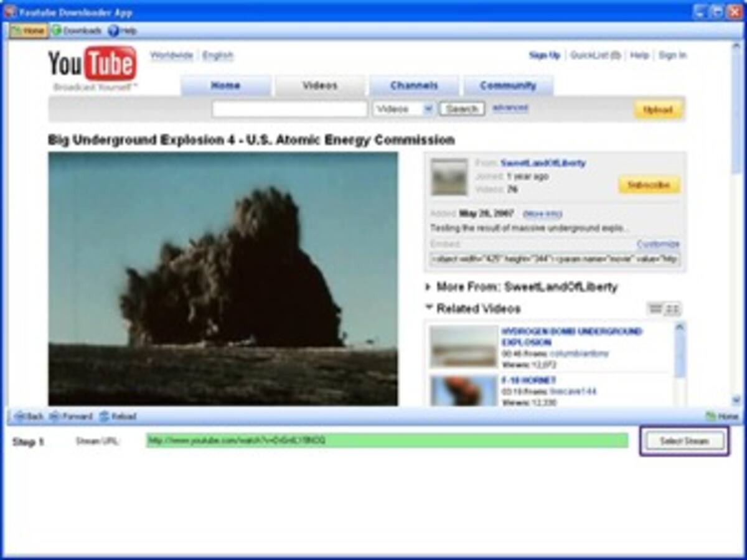Click the yellow Upload button
The width and height of the screenshot is (747, 560).
coord(658,110)
